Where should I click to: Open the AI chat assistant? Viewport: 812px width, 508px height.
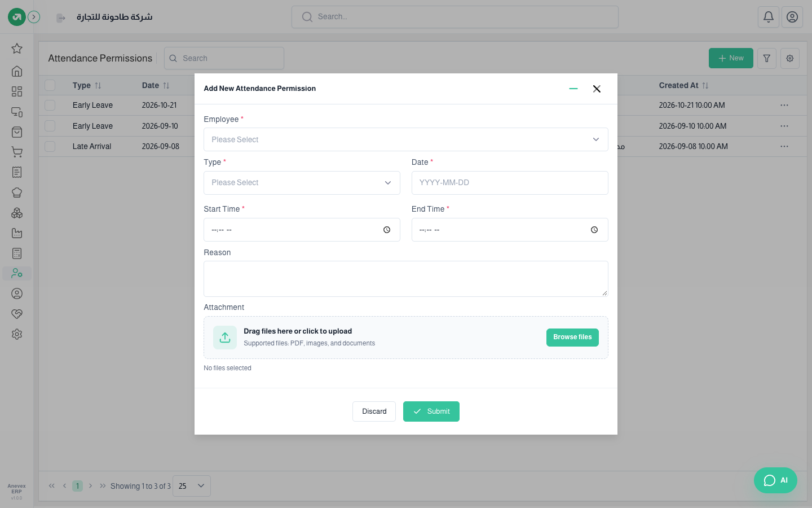(x=775, y=480)
